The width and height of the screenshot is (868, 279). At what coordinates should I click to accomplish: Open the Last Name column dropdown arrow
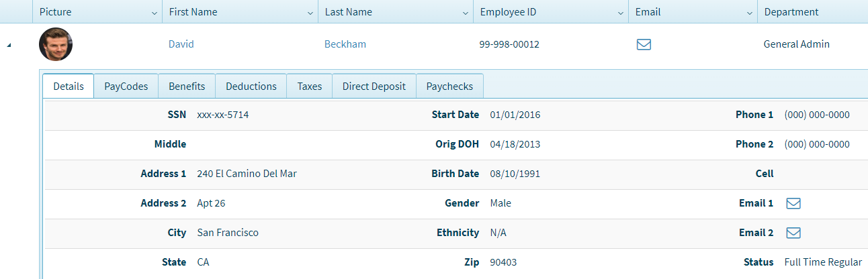pyautogui.click(x=466, y=13)
